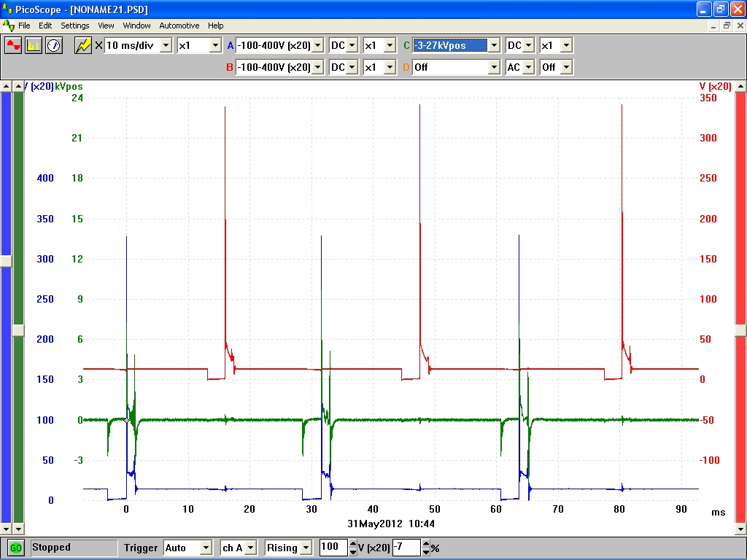Click the trigger level 100 input field
The image size is (747, 560).
[333, 547]
